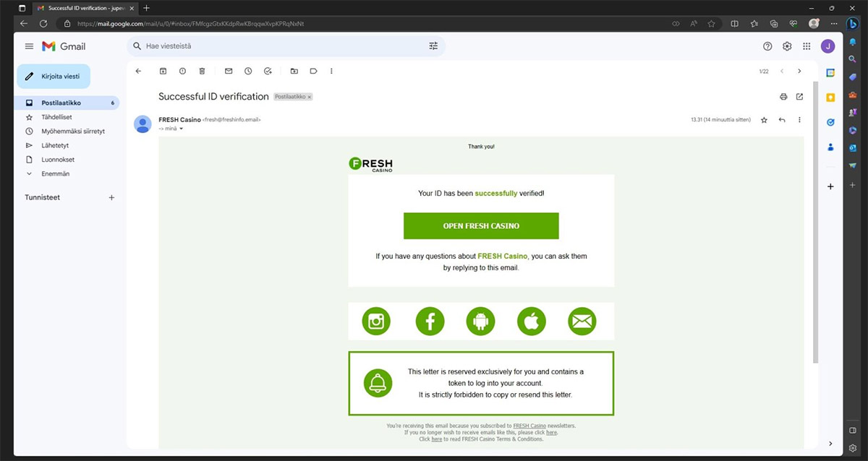Click Hae viesteistä search field

(286, 46)
